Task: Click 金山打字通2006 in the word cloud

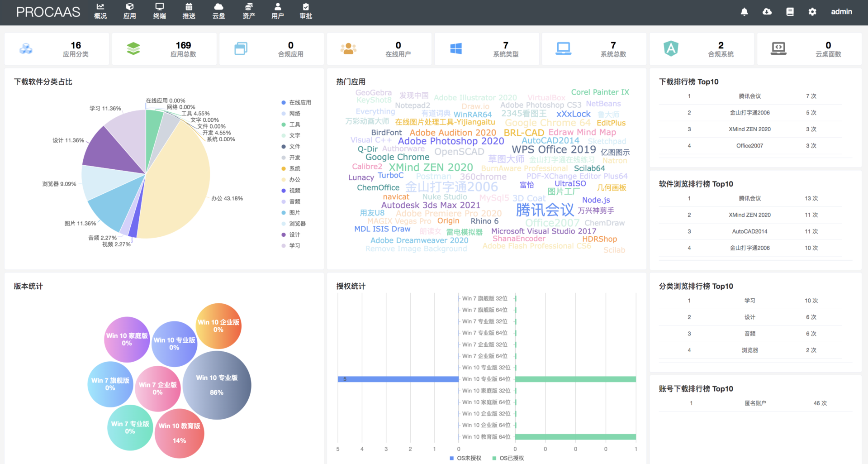Action: coord(451,187)
